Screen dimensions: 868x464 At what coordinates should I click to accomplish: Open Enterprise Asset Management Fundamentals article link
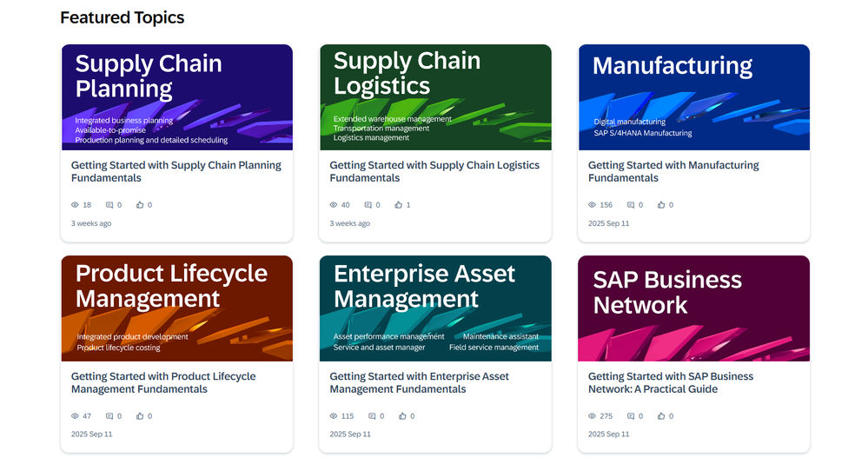click(419, 382)
